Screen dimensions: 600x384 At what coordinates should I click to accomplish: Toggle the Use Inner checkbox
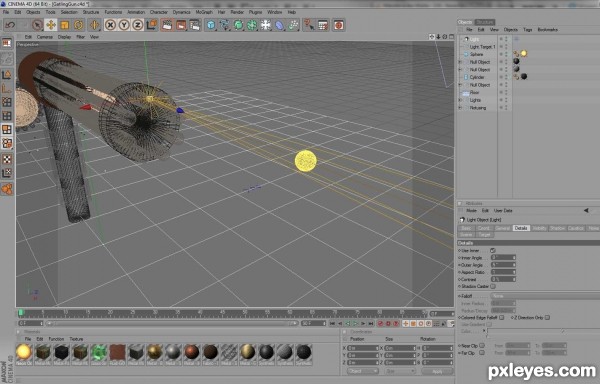click(x=493, y=251)
